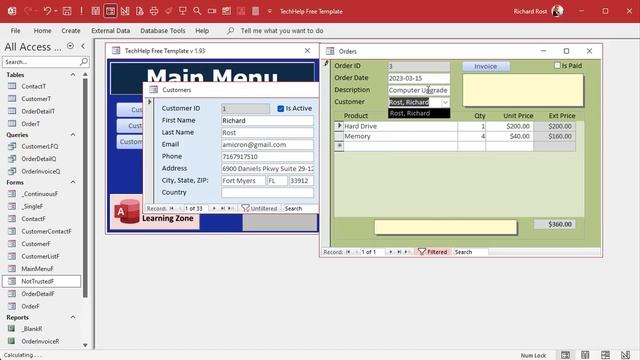This screenshot has width=640, height=360.
Task: Click Tell me what you want to do
Action: click(282, 31)
